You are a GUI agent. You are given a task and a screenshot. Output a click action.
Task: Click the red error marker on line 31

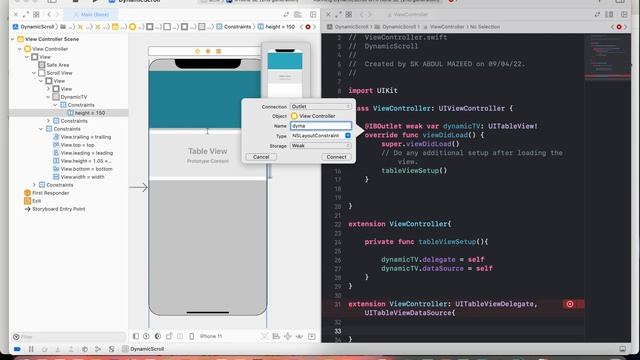[x=570, y=304]
